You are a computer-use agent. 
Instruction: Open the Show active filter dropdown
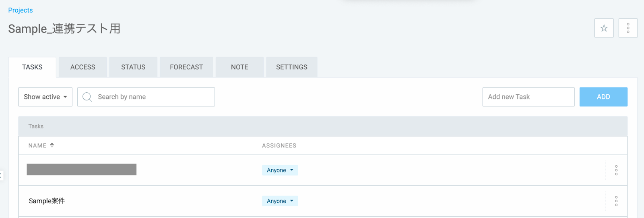(45, 97)
